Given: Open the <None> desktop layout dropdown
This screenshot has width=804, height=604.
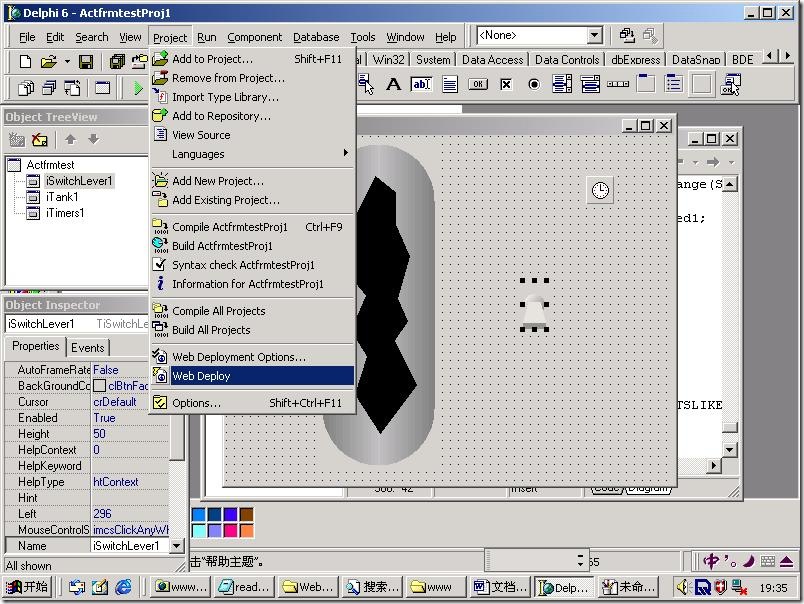Looking at the screenshot, I should tap(594, 36).
